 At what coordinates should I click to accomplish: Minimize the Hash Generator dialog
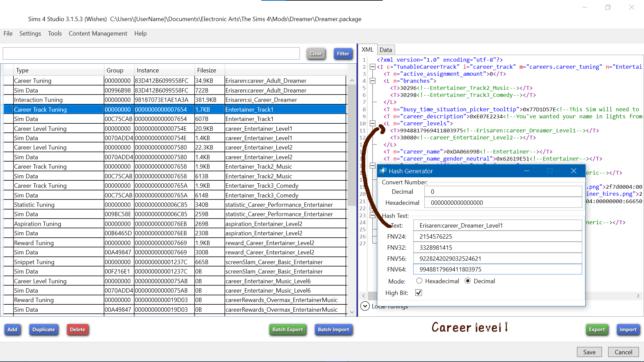(x=527, y=171)
